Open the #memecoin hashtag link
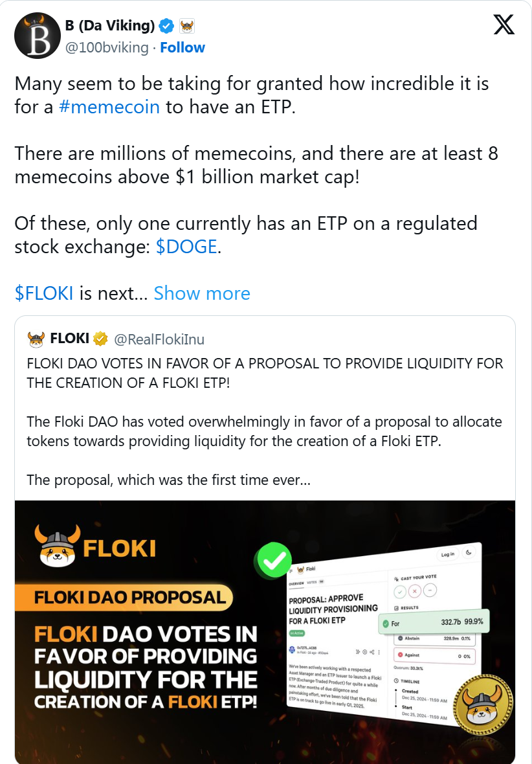The image size is (532, 764). tap(109, 107)
